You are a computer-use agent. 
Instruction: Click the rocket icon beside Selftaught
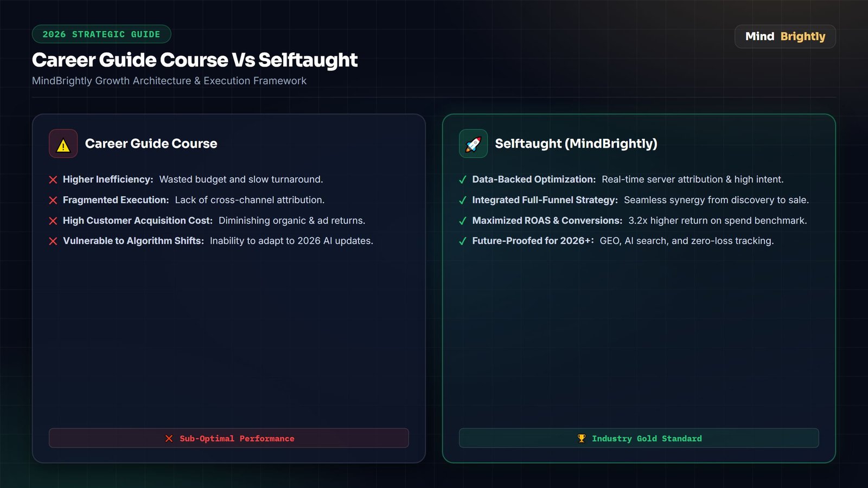click(x=473, y=144)
